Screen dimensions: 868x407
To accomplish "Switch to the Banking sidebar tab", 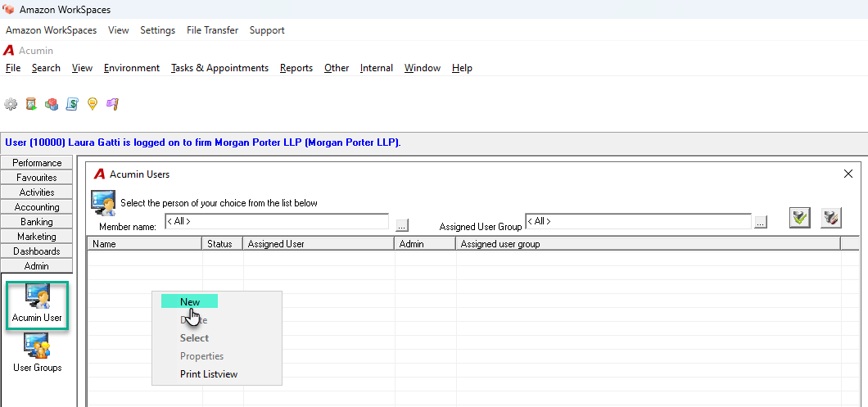I will point(37,222).
